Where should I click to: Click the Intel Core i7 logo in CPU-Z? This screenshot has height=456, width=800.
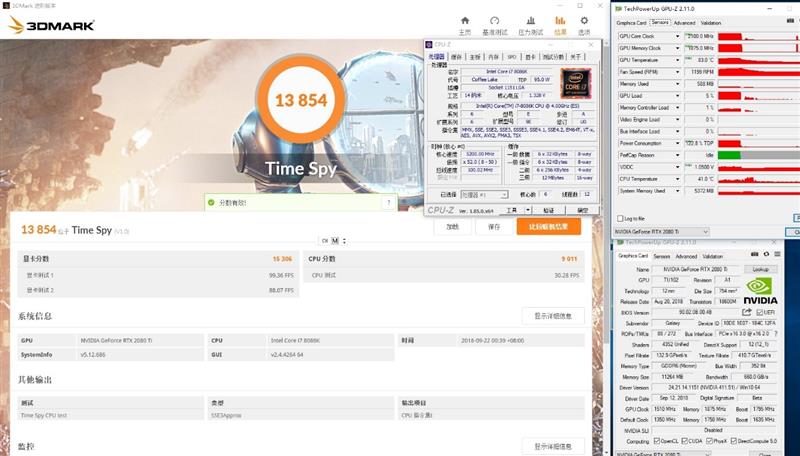point(576,84)
